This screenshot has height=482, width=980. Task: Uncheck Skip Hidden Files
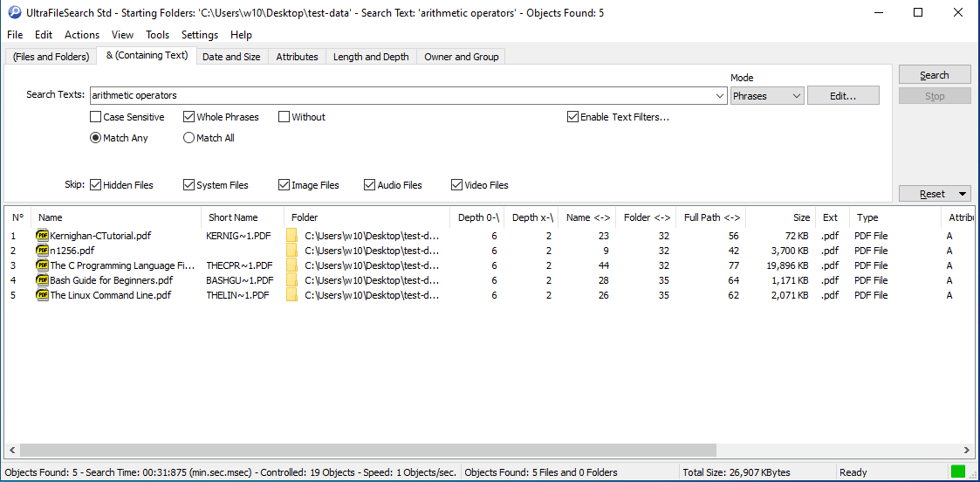(96, 185)
